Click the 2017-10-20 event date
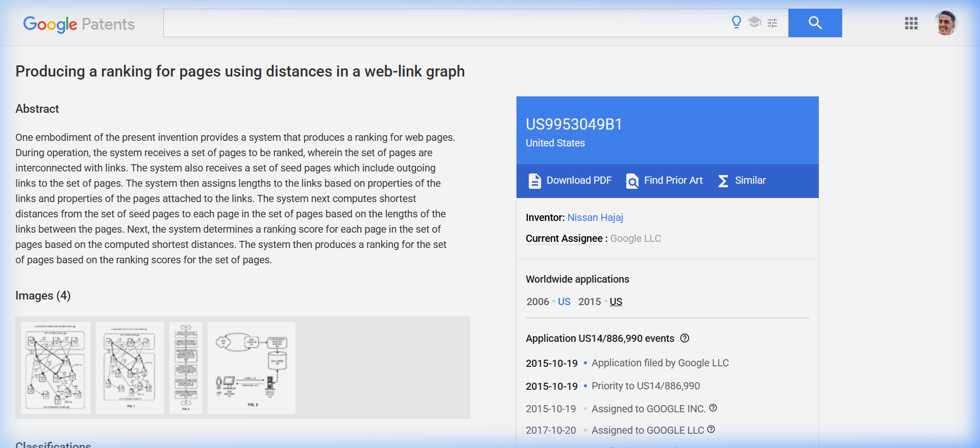The height and width of the screenshot is (448, 980). click(551, 430)
